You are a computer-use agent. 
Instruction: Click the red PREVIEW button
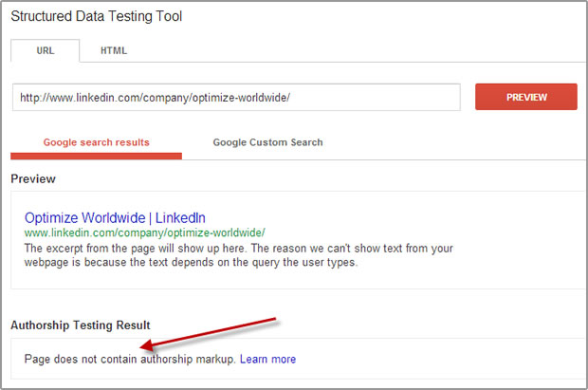click(526, 97)
